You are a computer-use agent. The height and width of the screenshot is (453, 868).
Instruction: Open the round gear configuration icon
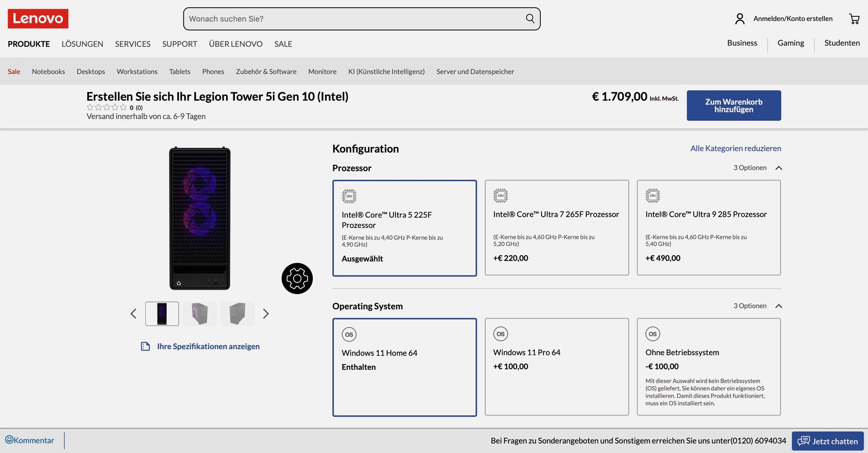click(x=297, y=278)
